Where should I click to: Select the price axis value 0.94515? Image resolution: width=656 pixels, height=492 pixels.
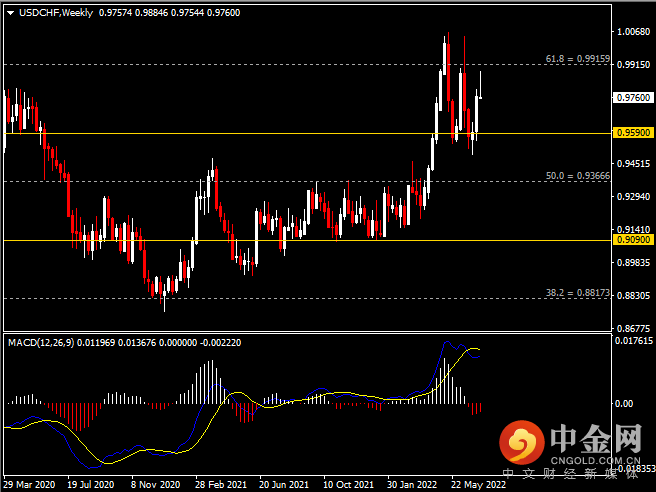pos(633,164)
